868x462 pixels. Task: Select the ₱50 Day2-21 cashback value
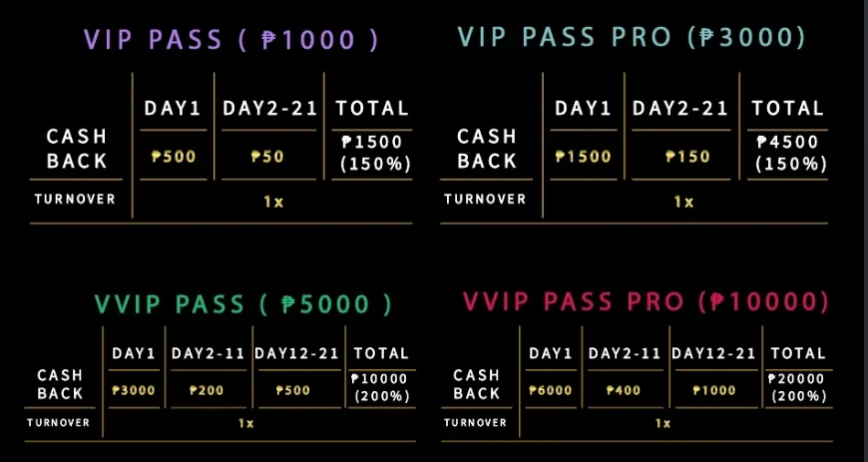[x=267, y=157]
